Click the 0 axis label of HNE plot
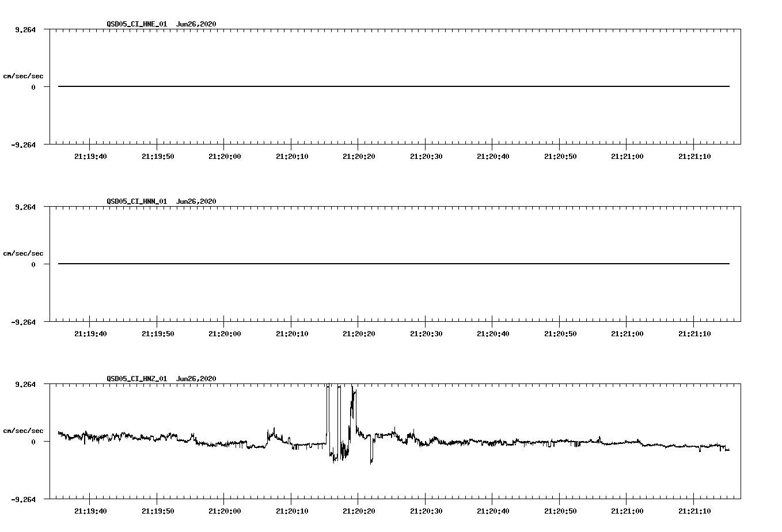 tap(33, 87)
